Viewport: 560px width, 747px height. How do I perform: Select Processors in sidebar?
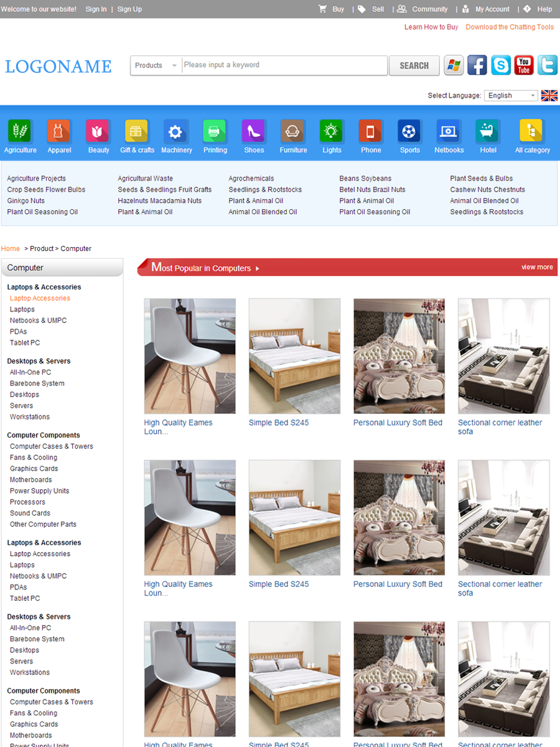27,502
